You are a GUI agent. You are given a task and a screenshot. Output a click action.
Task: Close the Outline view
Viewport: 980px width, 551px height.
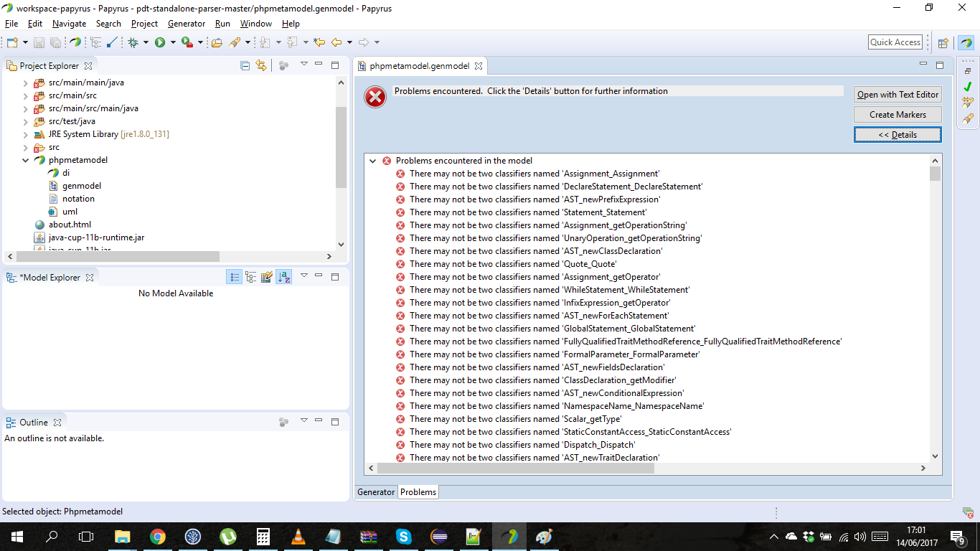[x=57, y=423]
